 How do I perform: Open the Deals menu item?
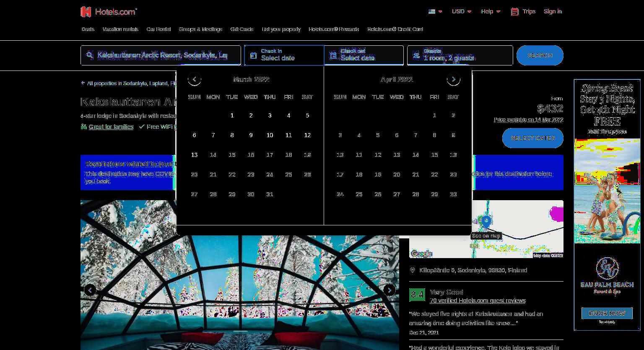click(x=88, y=29)
